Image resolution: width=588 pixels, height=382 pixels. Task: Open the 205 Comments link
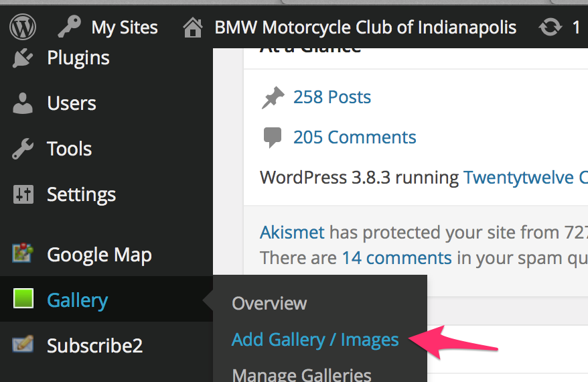(355, 137)
